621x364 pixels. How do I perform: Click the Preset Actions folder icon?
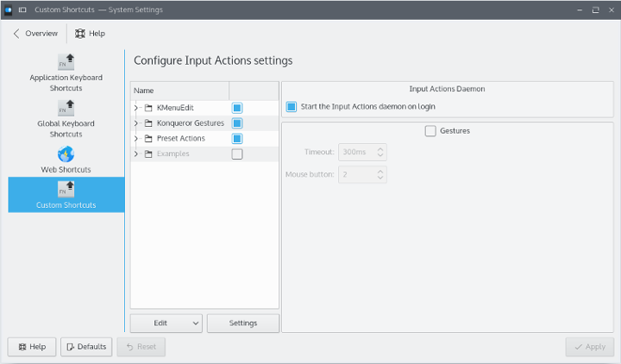pos(148,139)
